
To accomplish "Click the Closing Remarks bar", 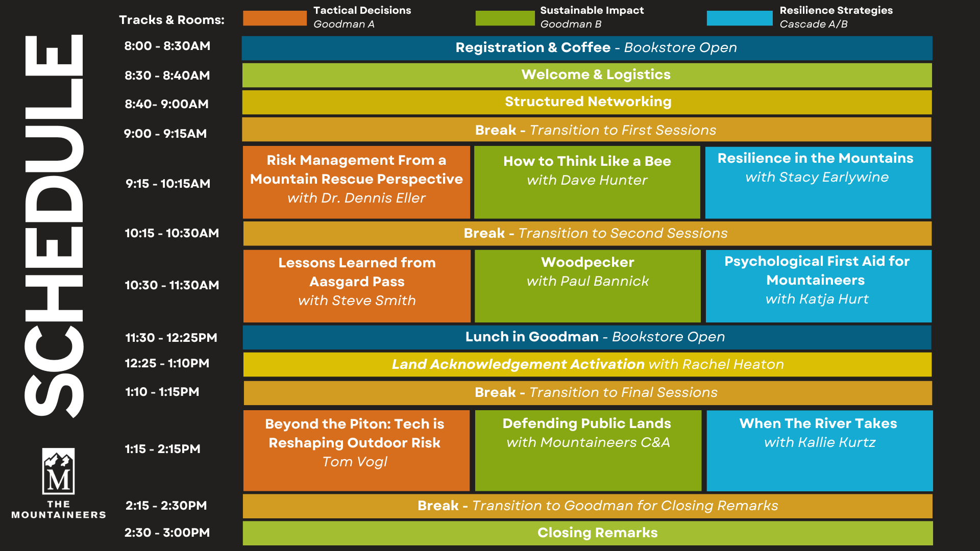I will [587, 533].
